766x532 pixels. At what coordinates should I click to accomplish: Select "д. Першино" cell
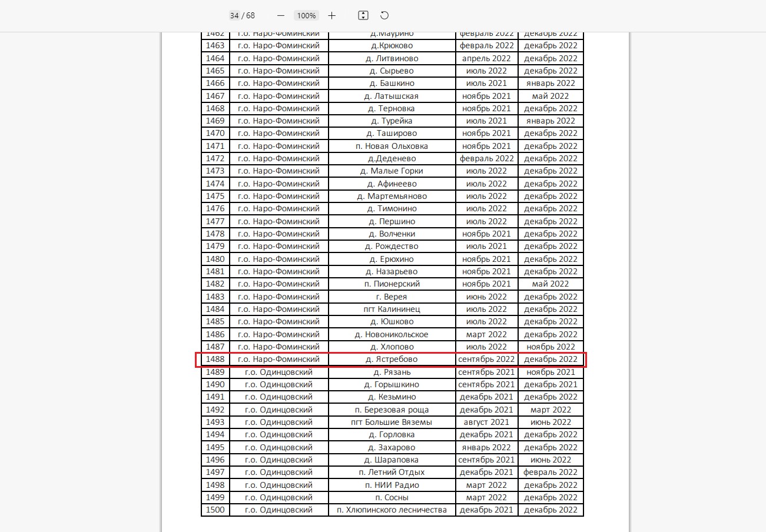(x=392, y=221)
